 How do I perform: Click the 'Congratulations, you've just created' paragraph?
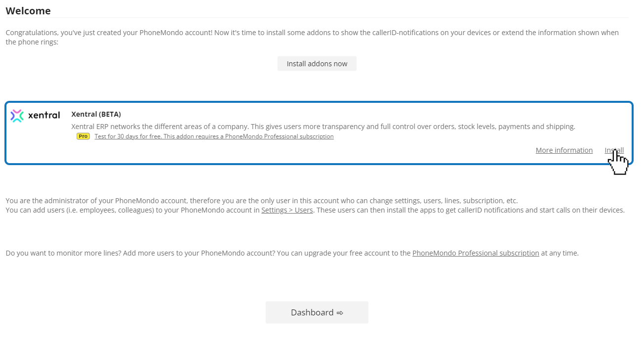pyautogui.click(x=312, y=38)
